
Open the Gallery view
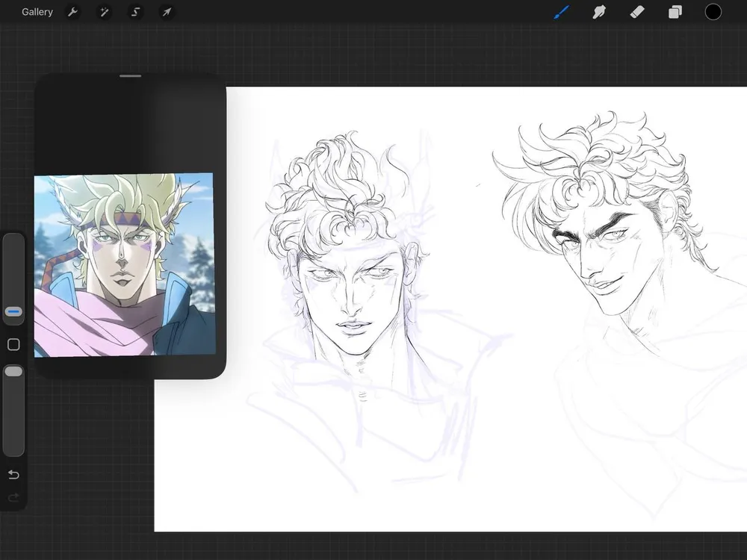point(37,12)
